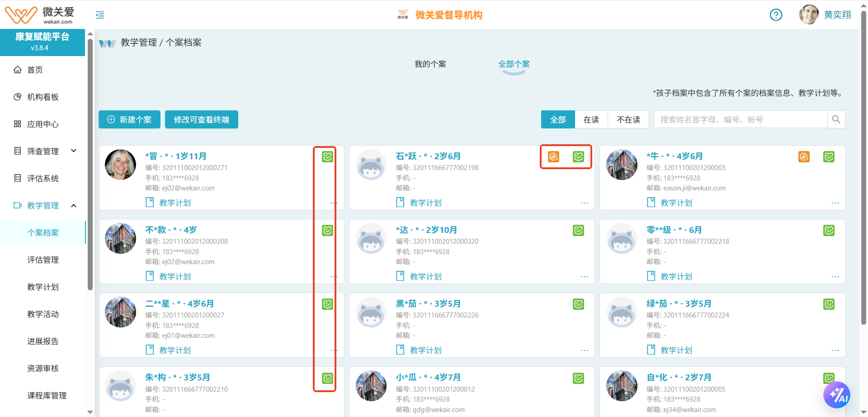Open the help question mark icon
The width and height of the screenshot is (868, 417).
(776, 15)
